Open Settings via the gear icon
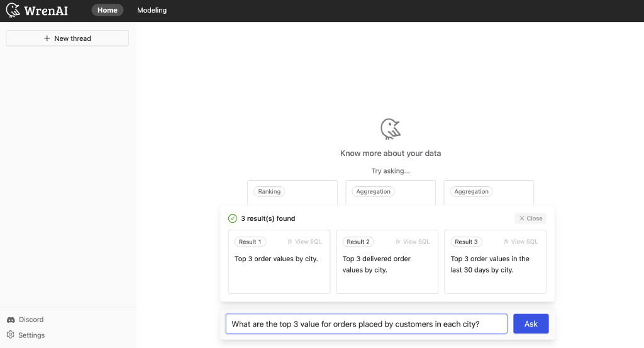The image size is (644, 348). 11,335
